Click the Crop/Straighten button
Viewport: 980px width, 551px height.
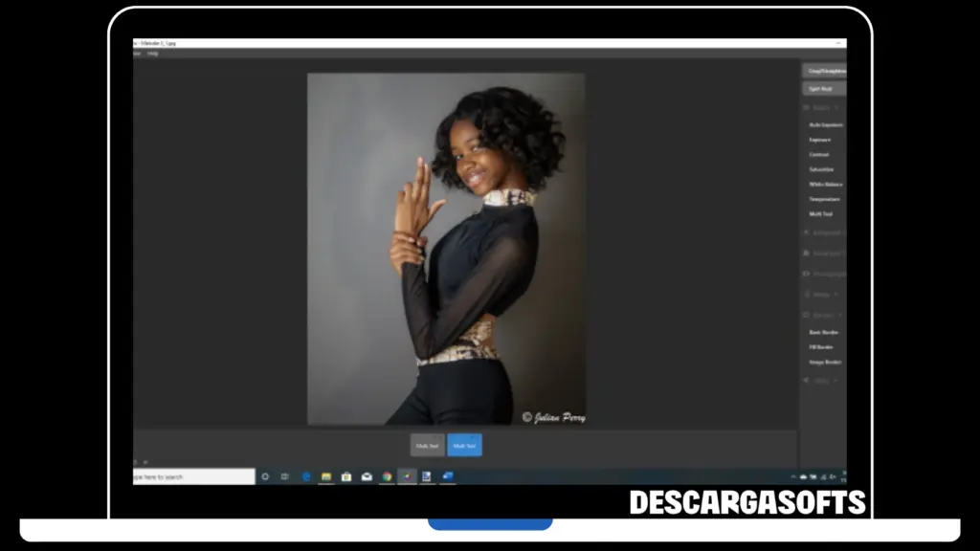(823, 71)
